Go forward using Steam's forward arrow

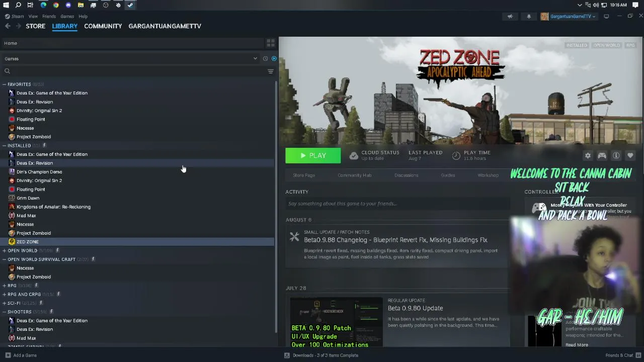(x=19, y=26)
